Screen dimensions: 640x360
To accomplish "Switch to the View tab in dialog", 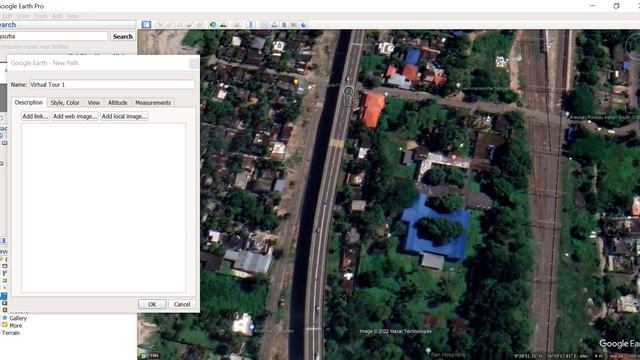I will click(93, 103).
